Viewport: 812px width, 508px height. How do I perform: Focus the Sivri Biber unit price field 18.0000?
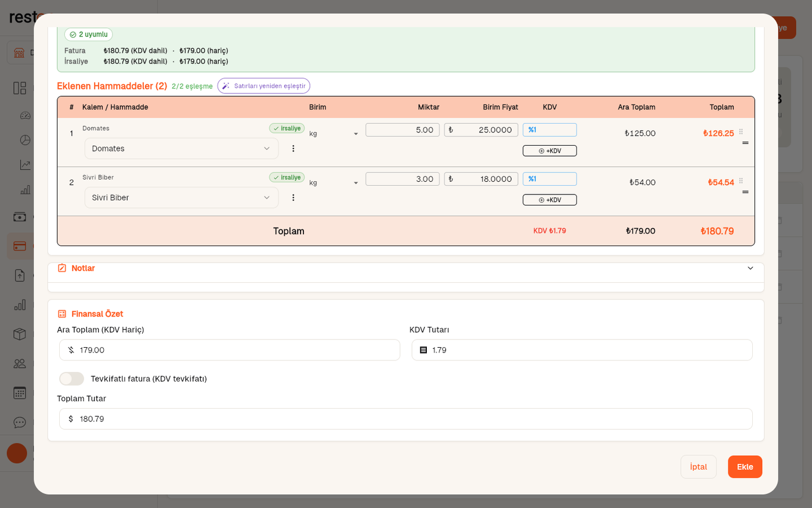pos(481,179)
